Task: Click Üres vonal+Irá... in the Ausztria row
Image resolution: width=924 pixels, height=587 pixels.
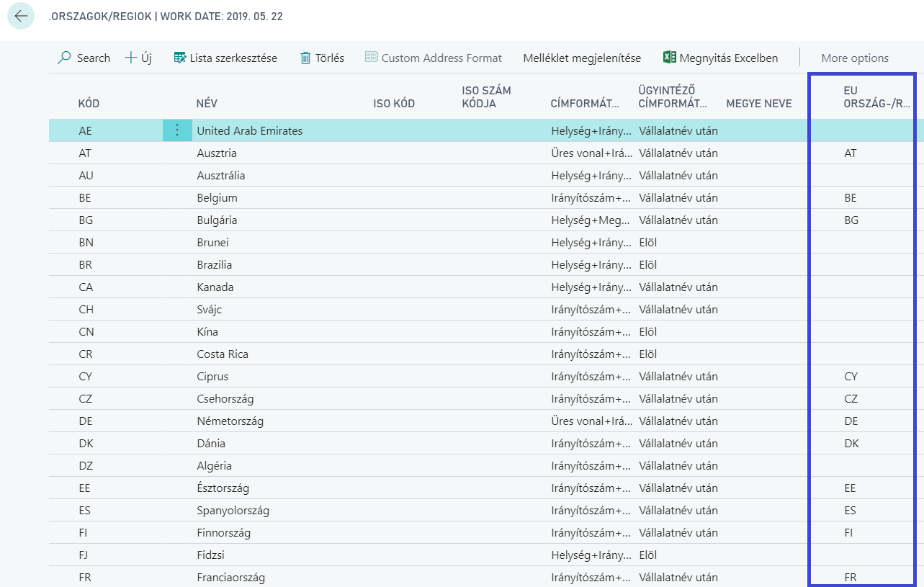Action: tap(592, 153)
